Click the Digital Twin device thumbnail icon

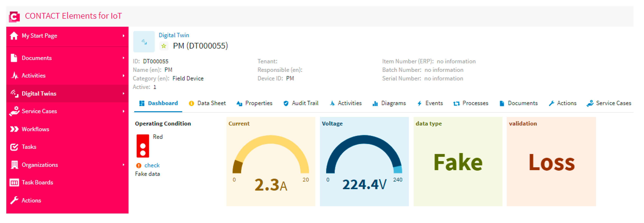coord(144,42)
